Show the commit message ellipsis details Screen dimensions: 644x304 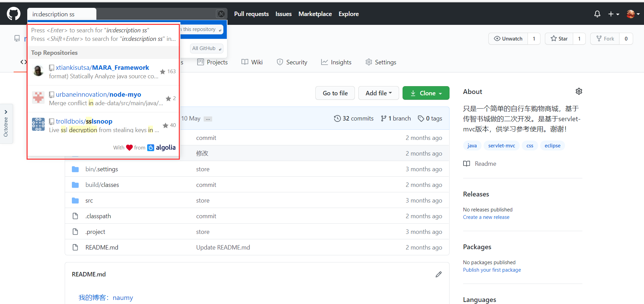click(x=208, y=119)
